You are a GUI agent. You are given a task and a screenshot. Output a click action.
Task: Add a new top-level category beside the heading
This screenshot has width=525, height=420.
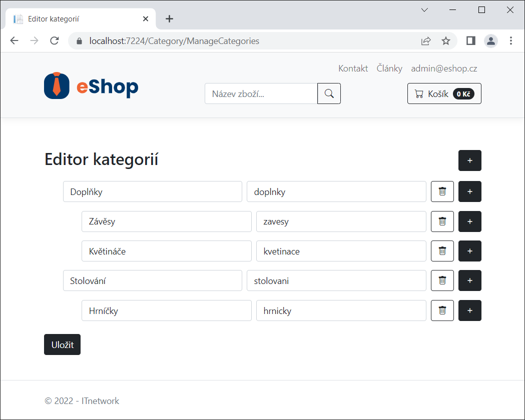pos(469,160)
